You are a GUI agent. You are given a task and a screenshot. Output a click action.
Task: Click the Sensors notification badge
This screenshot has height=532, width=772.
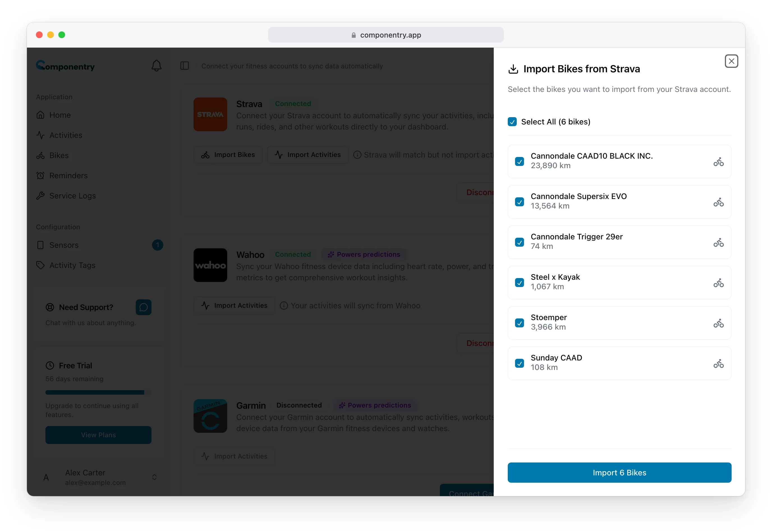(157, 245)
